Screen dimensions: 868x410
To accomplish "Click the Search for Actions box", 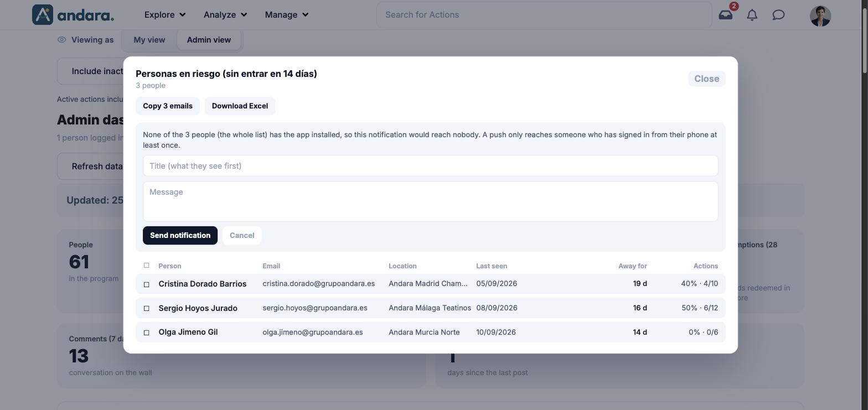I will (x=544, y=15).
